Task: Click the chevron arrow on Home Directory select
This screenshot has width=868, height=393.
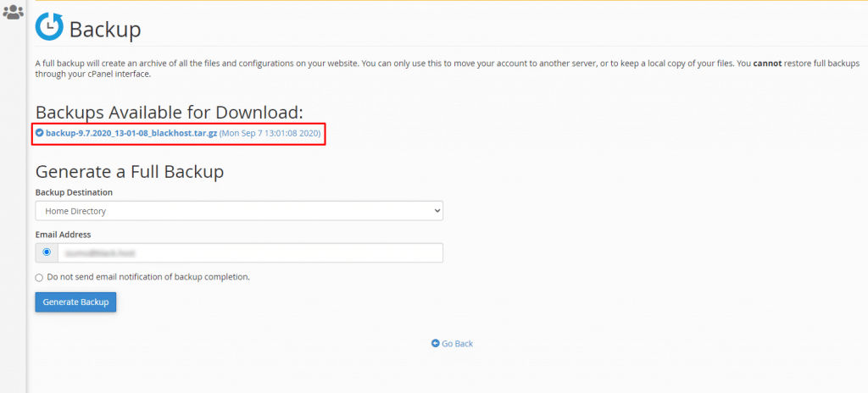Action: (x=437, y=211)
